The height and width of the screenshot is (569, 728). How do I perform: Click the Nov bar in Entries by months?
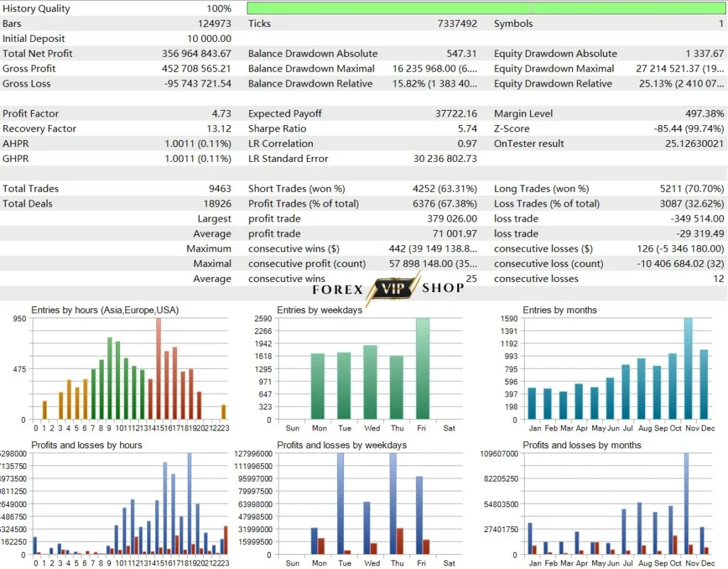pos(688,369)
